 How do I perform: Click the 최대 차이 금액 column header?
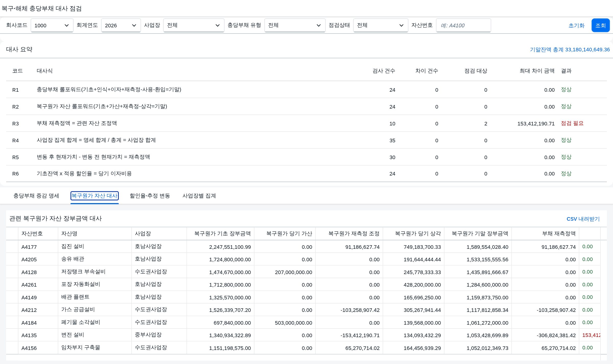tap(537, 71)
